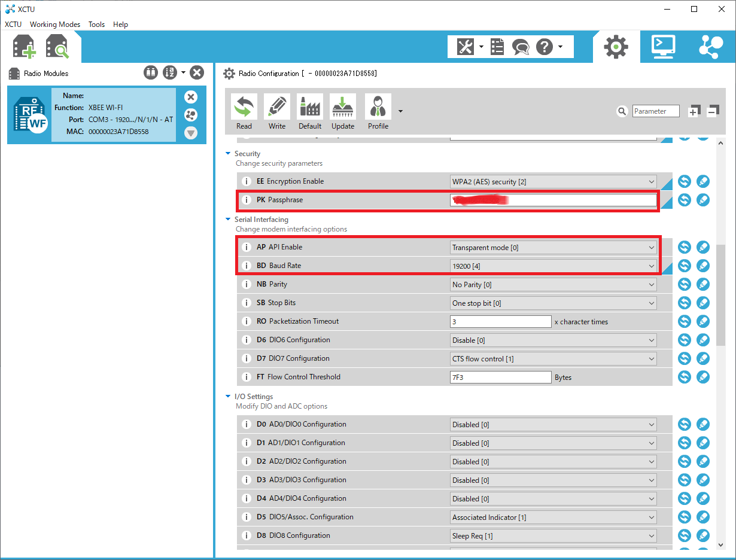Image resolution: width=736 pixels, height=560 pixels.
Task: Collapse the Serial Interfacing section
Action: click(x=228, y=220)
